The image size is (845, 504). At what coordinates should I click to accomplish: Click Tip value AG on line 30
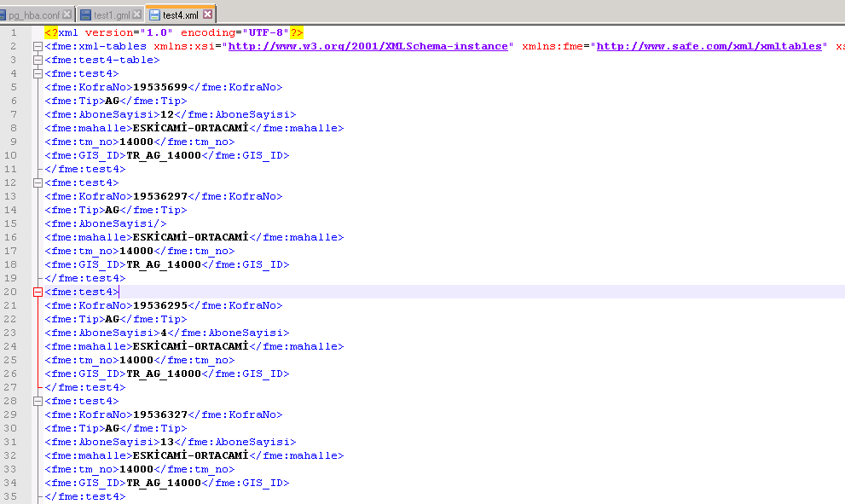[x=112, y=429]
